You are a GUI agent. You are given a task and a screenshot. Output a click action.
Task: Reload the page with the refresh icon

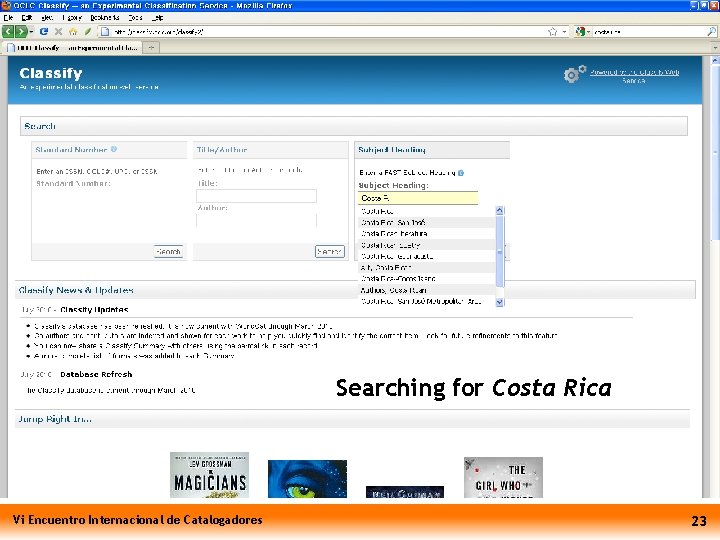[44, 32]
